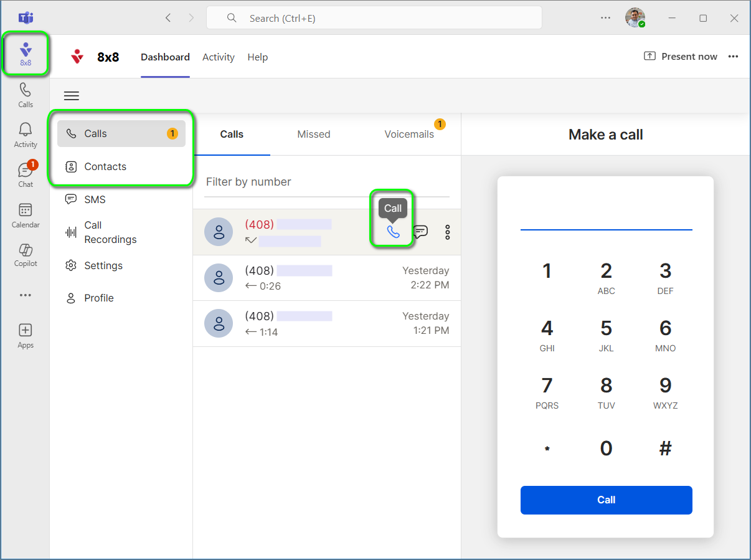Open the Activity bell in sidebar
Image resolution: width=751 pixels, height=560 pixels.
tap(26, 135)
